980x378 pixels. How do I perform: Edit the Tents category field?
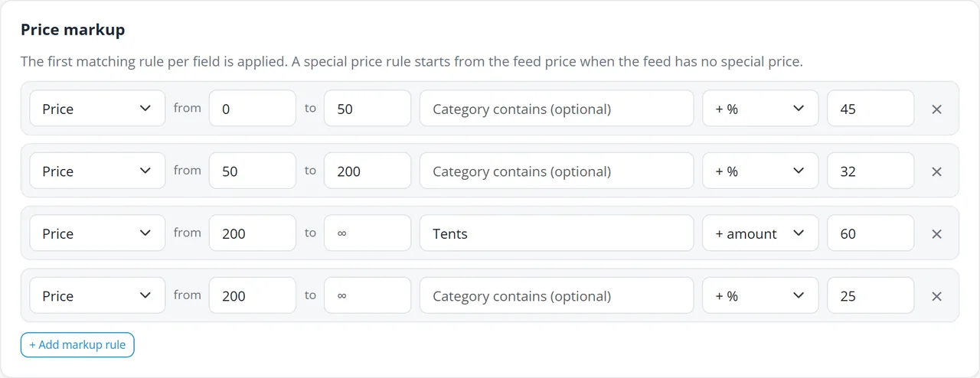click(557, 233)
